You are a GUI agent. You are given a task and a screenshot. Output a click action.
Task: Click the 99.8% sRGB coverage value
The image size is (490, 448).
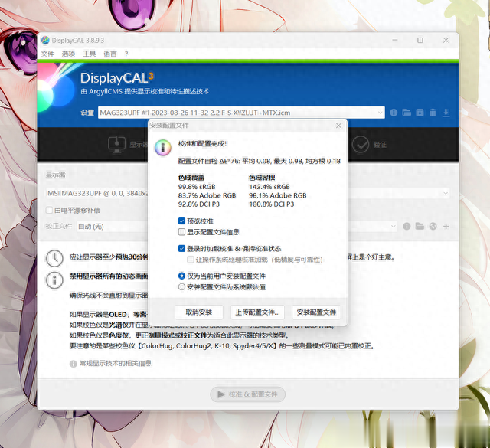point(197,187)
